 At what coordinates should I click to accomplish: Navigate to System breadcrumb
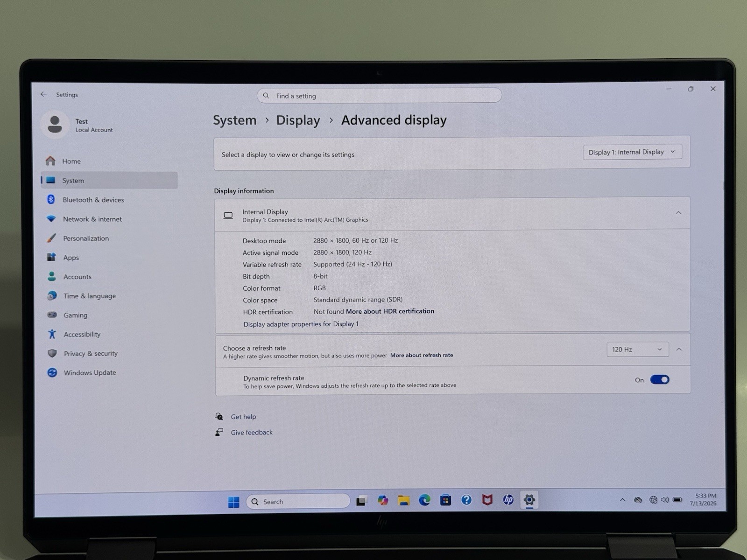click(235, 120)
